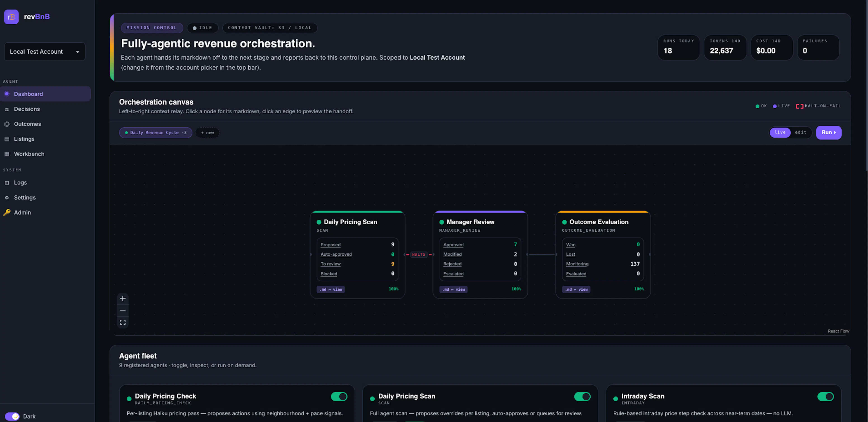Viewport: 868px width, 422px height.
Task: Click MISSION CONTROL badge
Action: point(152,28)
